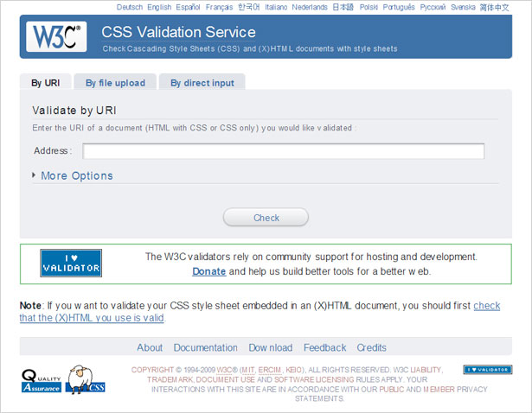
Task: Switch language to Français
Action: point(219,7)
